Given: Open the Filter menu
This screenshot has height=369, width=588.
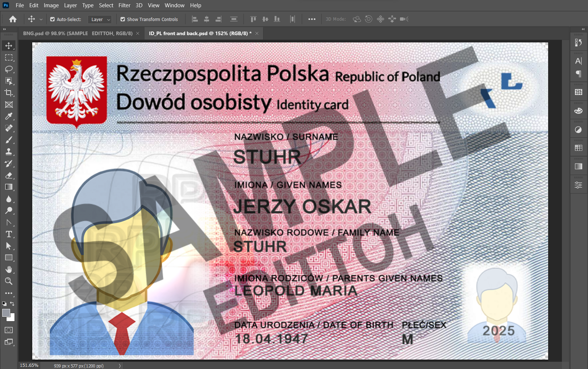Looking at the screenshot, I should 124,5.
